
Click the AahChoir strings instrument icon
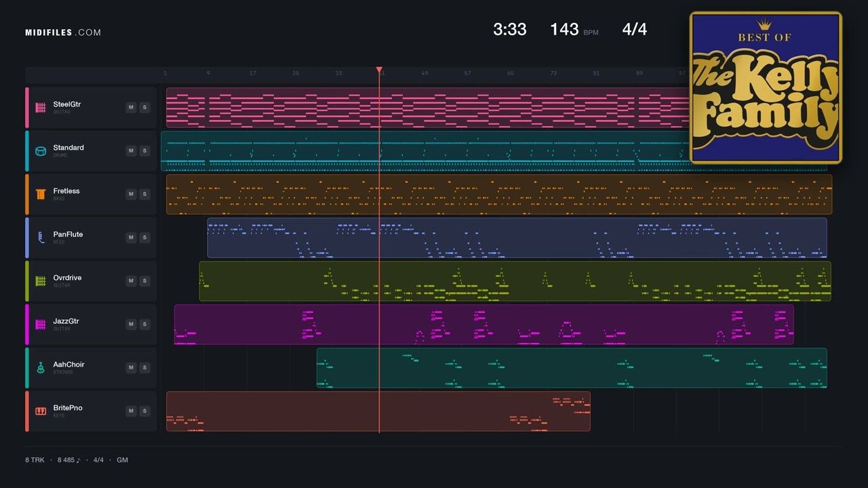coord(41,367)
